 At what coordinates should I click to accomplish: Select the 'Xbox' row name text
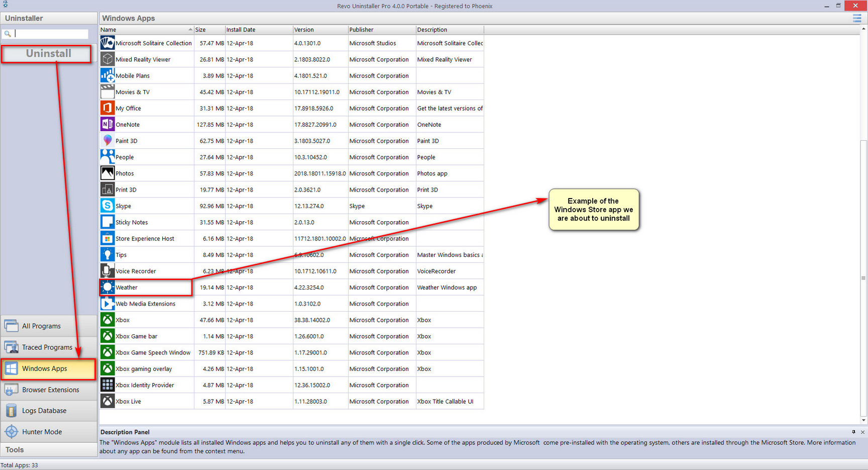pos(123,320)
